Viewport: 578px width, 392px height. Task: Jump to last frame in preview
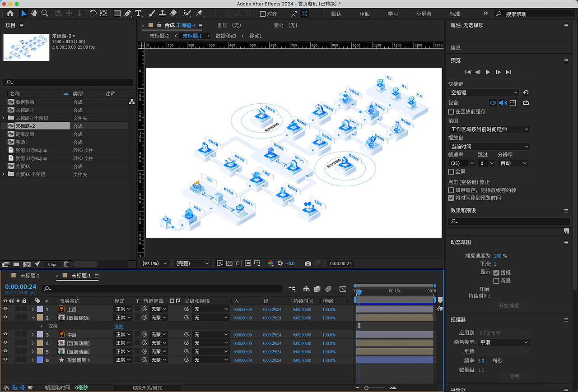click(508, 72)
